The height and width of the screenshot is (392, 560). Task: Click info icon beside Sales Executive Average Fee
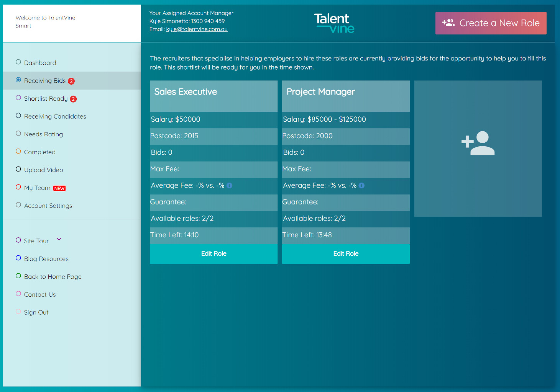(x=230, y=186)
